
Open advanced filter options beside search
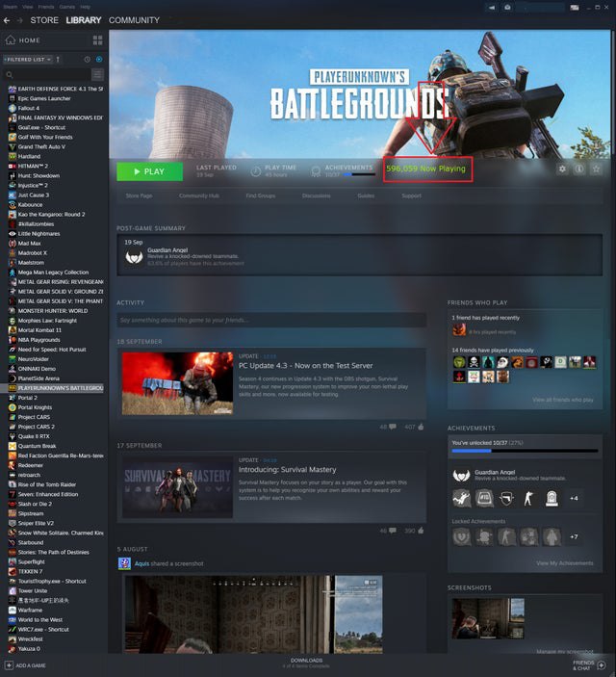[97, 75]
